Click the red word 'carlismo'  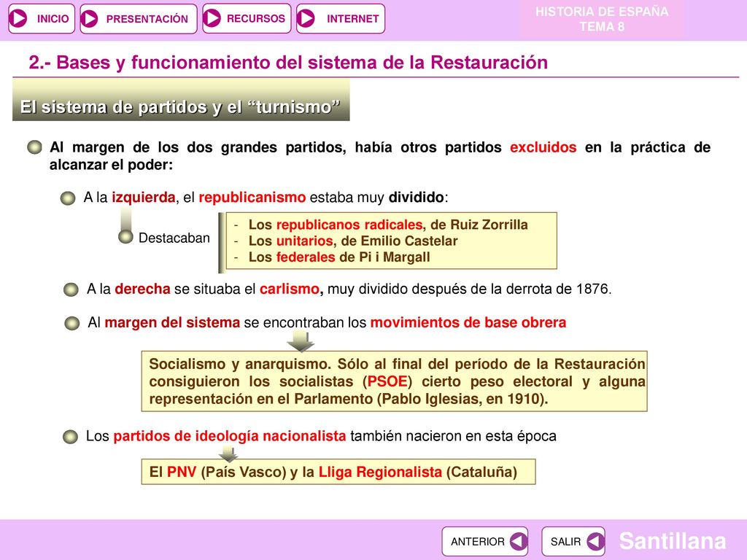[x=289, y=289]
